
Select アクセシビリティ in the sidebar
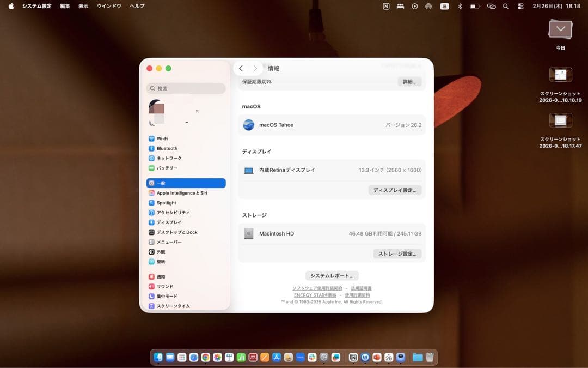(186, 213)
